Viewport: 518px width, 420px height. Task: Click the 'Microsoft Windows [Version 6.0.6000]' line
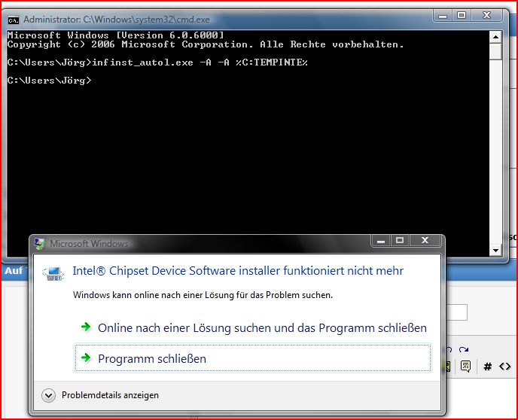[116, 35]
